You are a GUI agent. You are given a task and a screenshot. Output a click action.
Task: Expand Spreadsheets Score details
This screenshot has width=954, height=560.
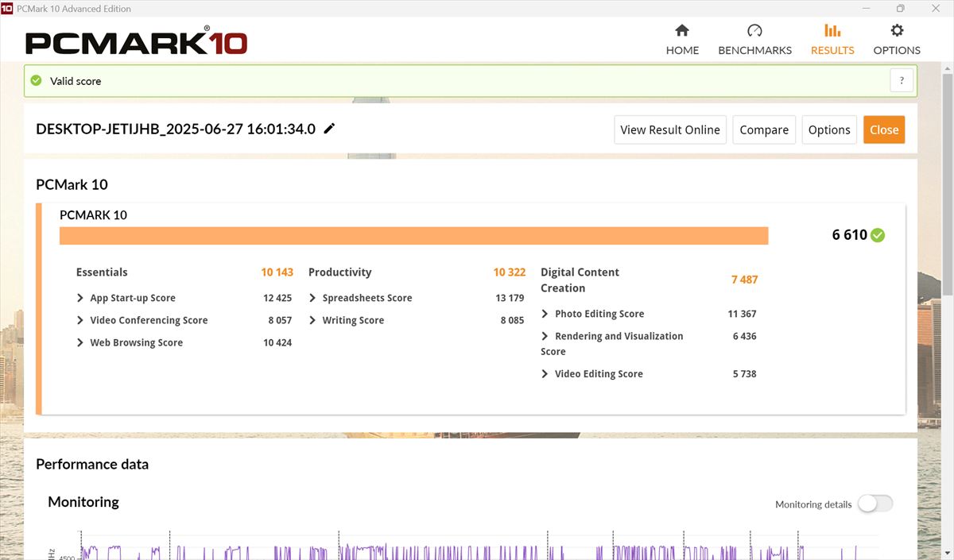click(312, 298)
